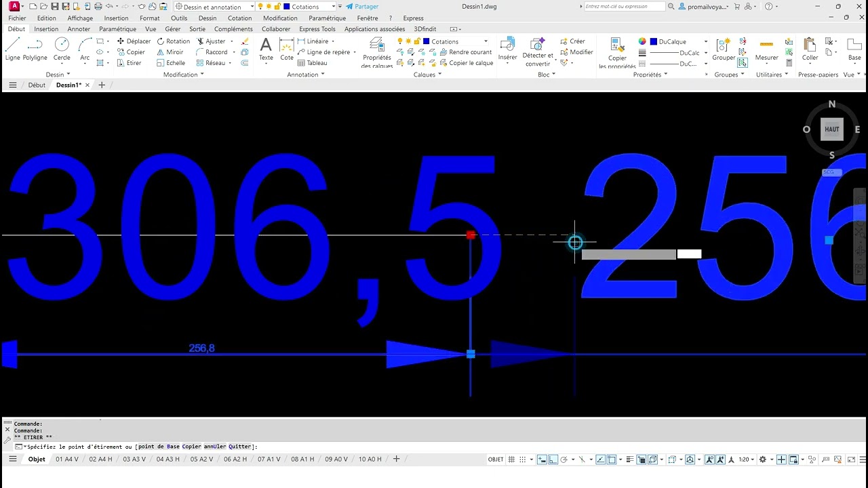Toggle polar tracking in status bar
Screen dimensions: 868x488
[564, 460]
